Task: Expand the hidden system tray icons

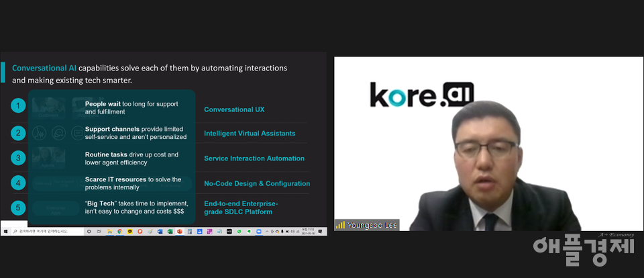Action: tap(267, 231)
